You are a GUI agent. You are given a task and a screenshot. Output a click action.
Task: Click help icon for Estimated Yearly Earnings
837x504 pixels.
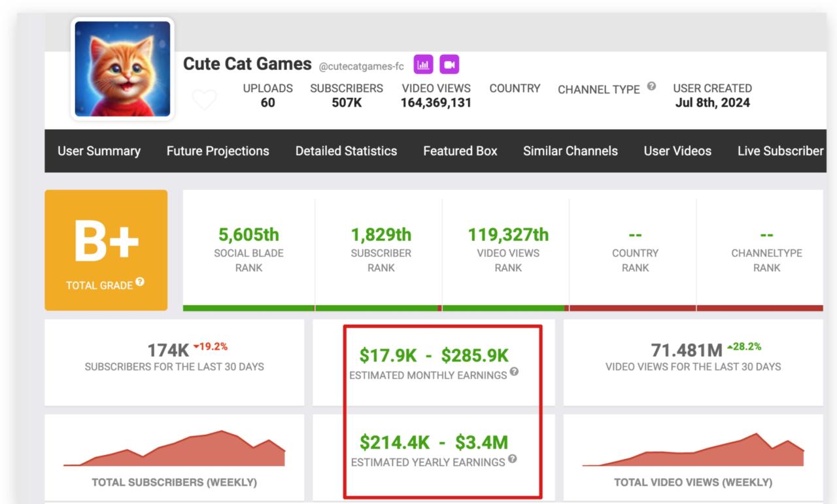(512, 459)
